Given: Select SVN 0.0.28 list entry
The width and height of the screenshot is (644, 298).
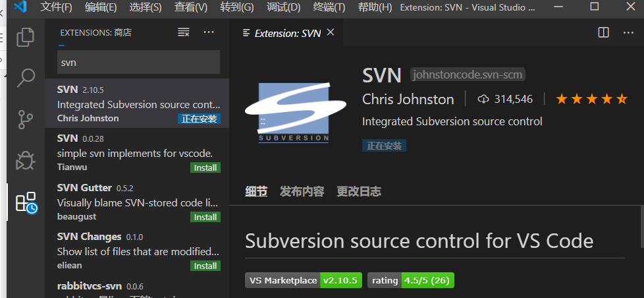Looking at the screenshot, I should (137, 152).
